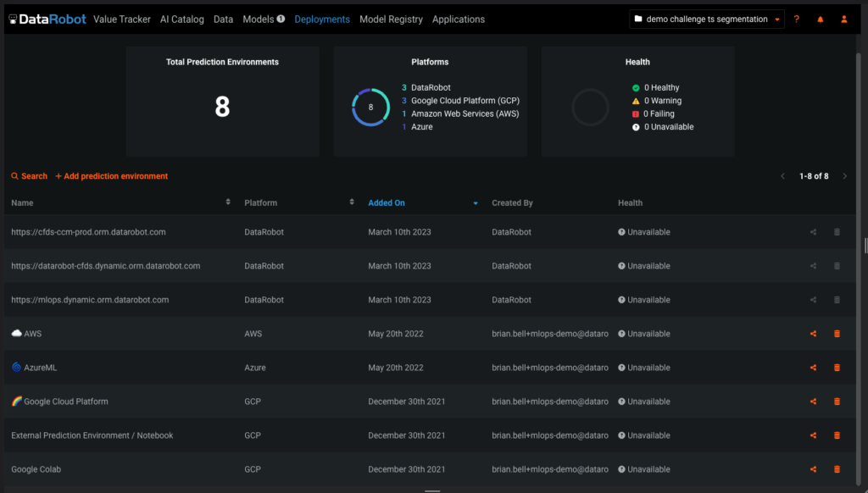868x493 pixels.
Task: Click the AzureML swirl icon
Action: click(17, 368)
